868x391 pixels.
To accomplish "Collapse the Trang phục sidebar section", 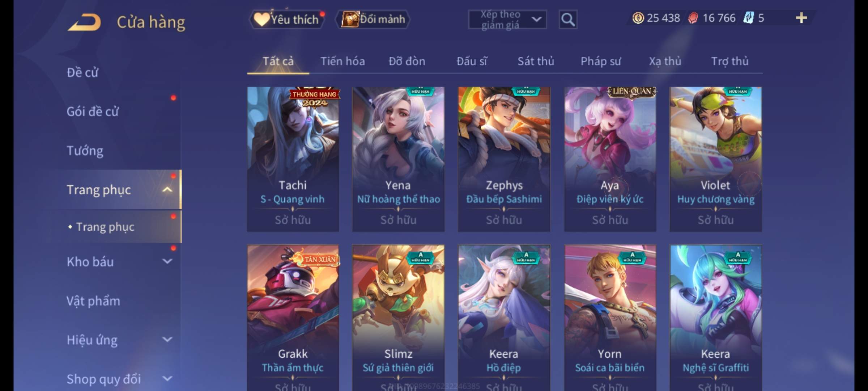I will tap(167, 189).
